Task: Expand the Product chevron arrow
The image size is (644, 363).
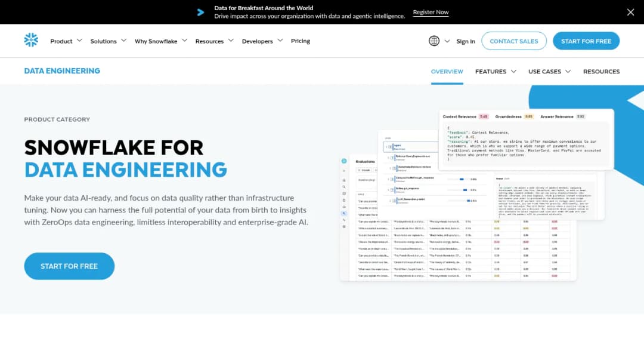Action: click(x=80, y=40)
